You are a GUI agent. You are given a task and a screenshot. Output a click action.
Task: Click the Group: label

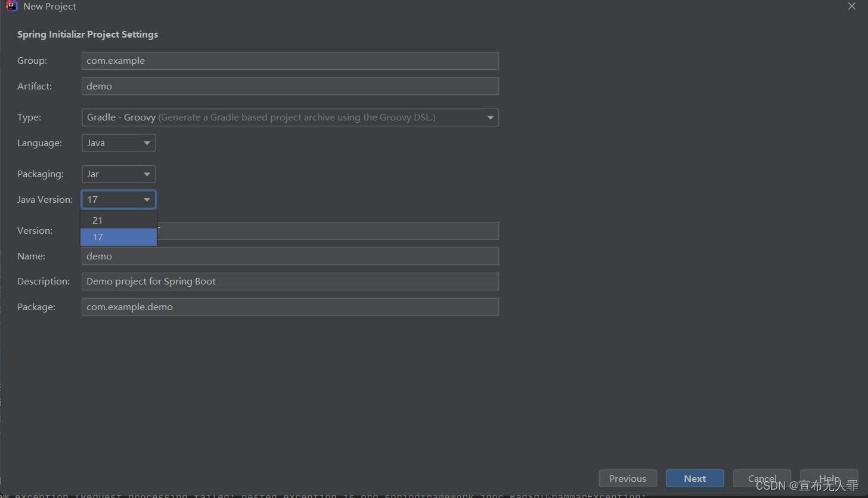pyautogui.click(x=32, y=61)
